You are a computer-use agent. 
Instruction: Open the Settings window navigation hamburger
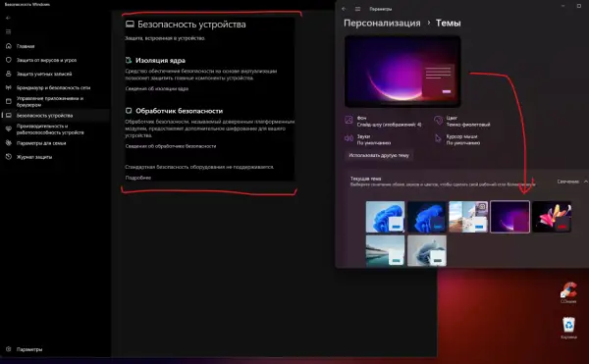pos(357,9)
